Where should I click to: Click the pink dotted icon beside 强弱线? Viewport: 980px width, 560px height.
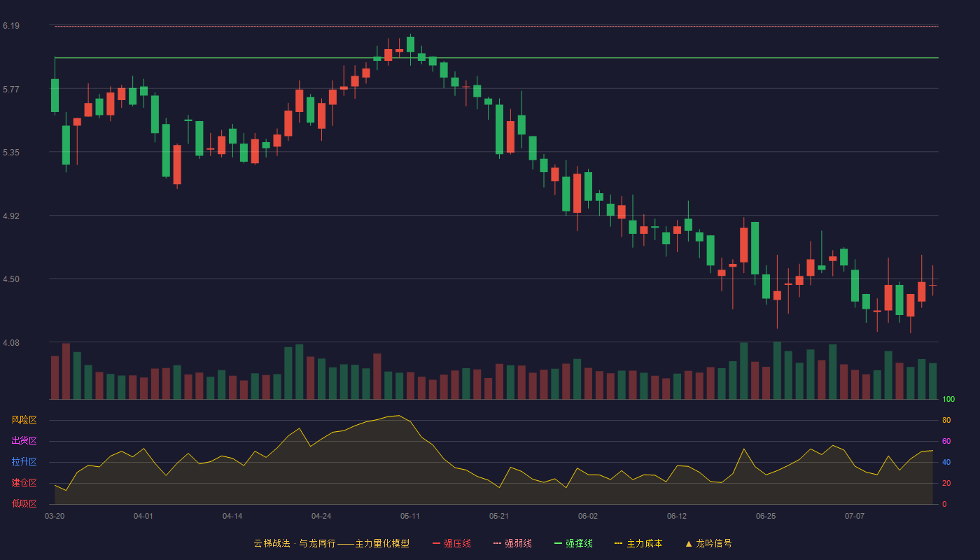(x=497, y=544)
